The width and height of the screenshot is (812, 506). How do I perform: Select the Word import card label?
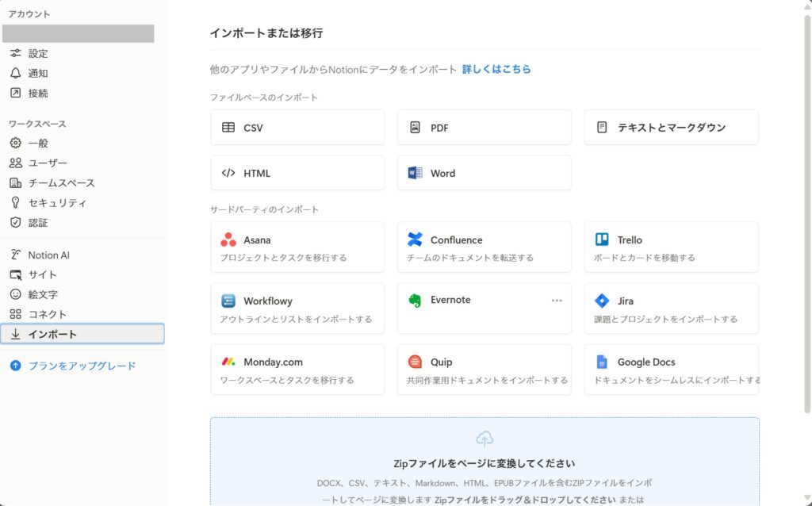pos(442,173)
